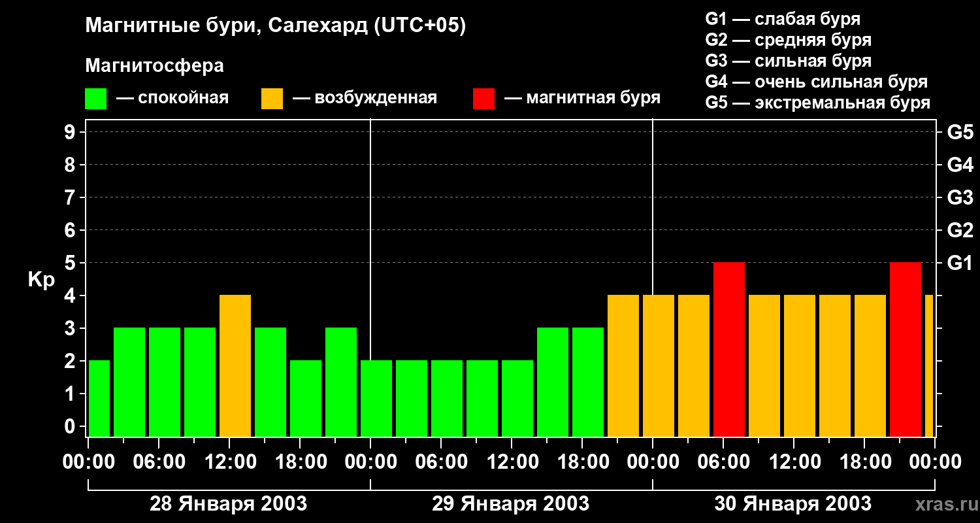Click the narrow green bar at start of 28 January
The width and height of the screenshot is (980, 523).
(x=99, y=399)
